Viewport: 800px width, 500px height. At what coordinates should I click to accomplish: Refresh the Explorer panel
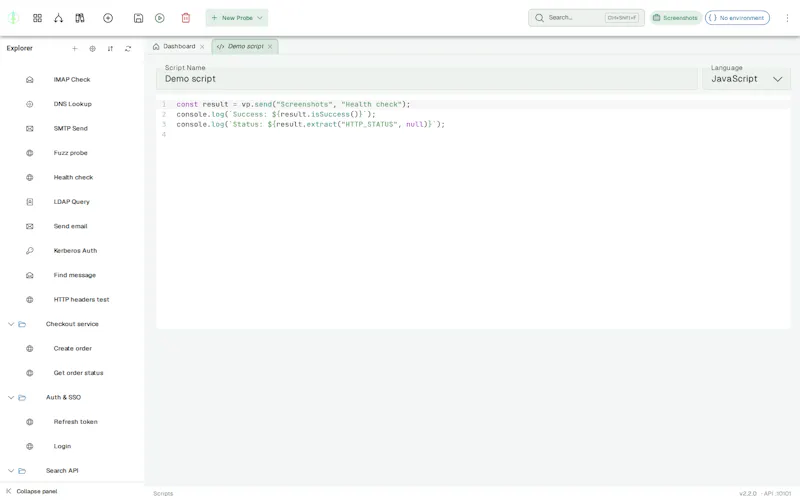128,48
